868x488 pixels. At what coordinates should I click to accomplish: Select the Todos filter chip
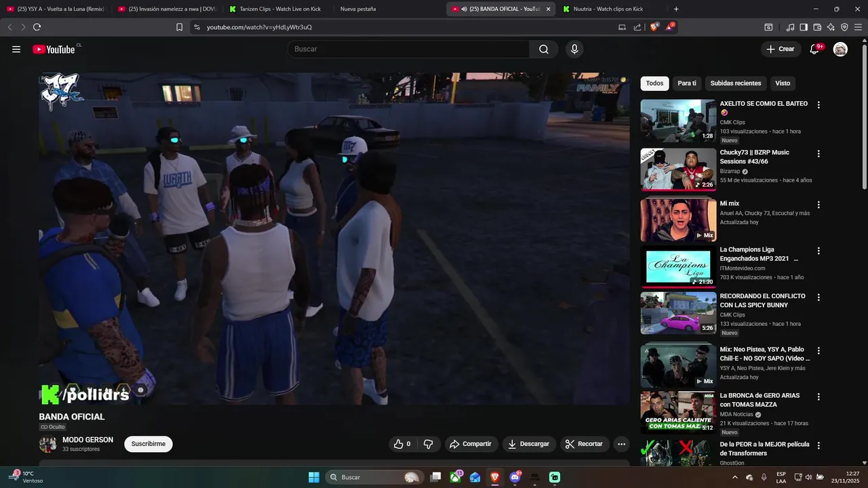[654, 83]
